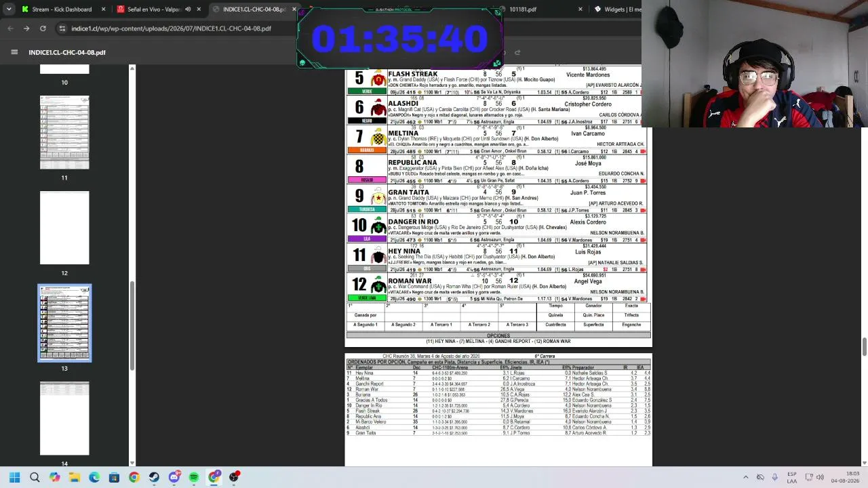Reload the current browser page
The height and width of the screenshot is (488, 868).
pyautogui.click(x=43, y=28)
